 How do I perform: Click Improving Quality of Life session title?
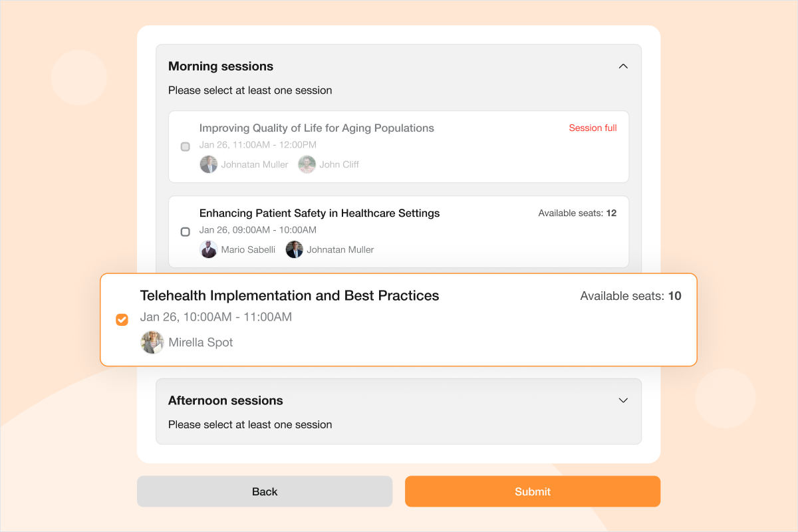317,128
